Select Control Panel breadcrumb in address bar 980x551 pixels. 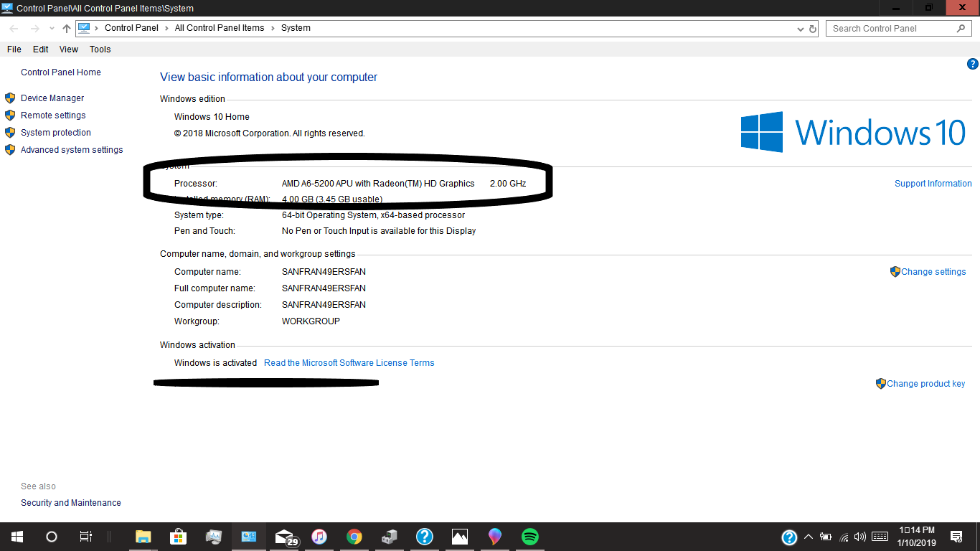[131, 28]
